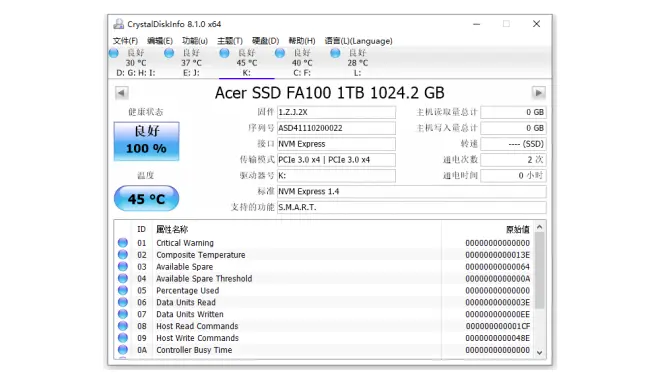The width and height of the screenshot is (660, 378).
Task: Select the Composite Temperature attribute name
Action: [201, 255]
